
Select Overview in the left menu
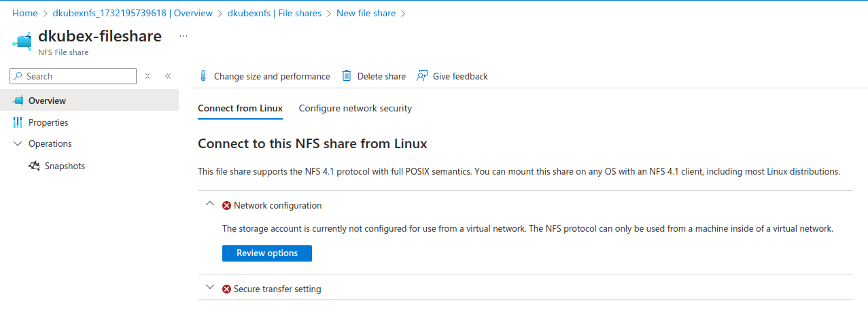47,101
